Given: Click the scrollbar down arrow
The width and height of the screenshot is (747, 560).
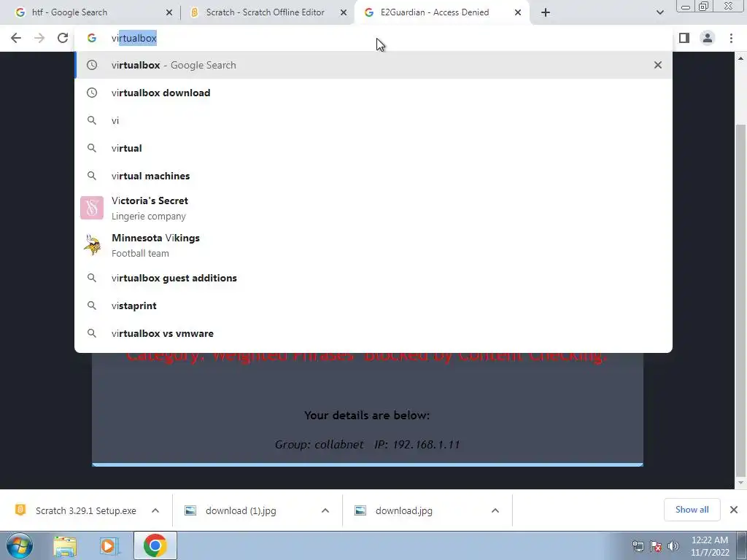Looking at the screenshot, I should click(740, 483).
